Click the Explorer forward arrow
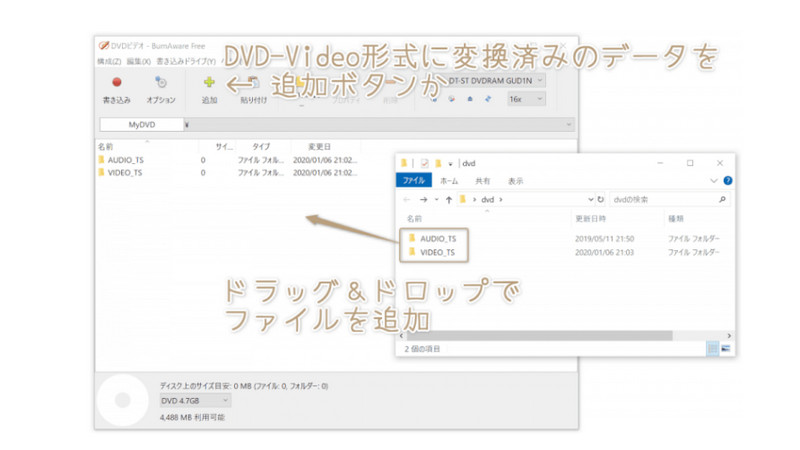This screenshot has height=450, width=800. (x=423, y=199)
